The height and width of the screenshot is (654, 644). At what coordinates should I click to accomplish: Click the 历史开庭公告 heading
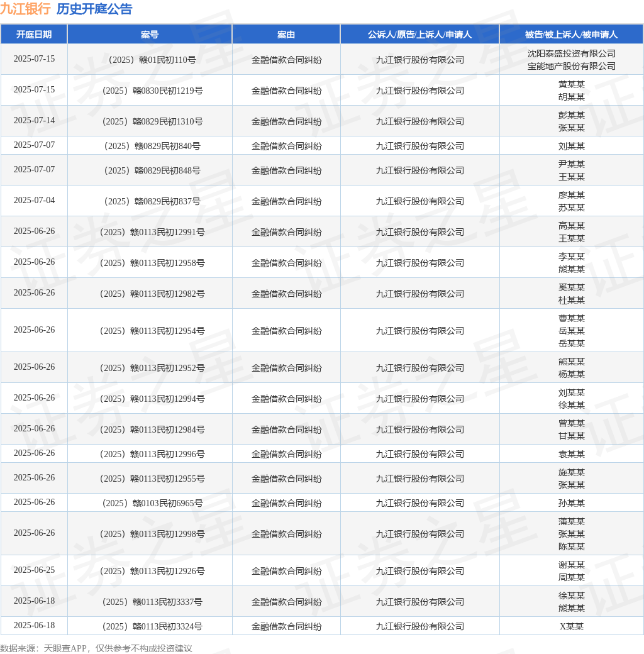(94, 9)
